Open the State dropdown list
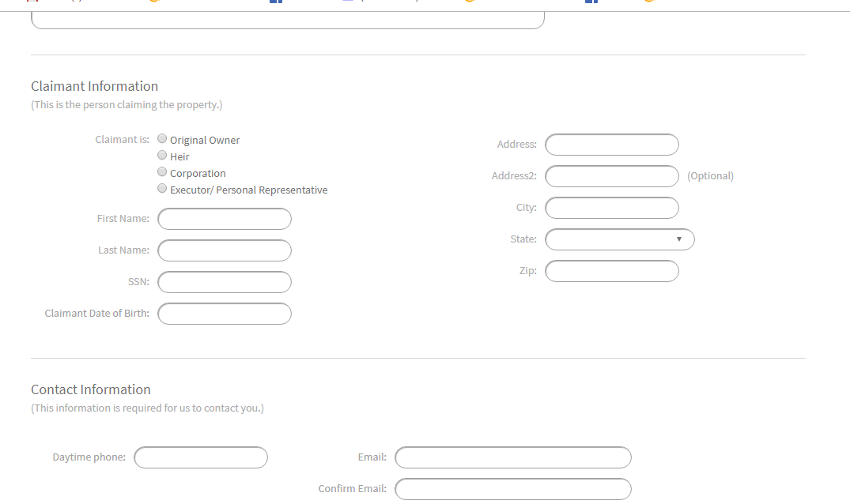This screenshot has height=504, width=850. click(619, 239)
